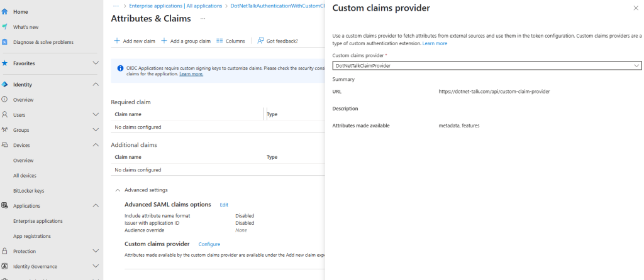Expand the Users section chevron
The image size is (644, 280).
tap(96, 115)
